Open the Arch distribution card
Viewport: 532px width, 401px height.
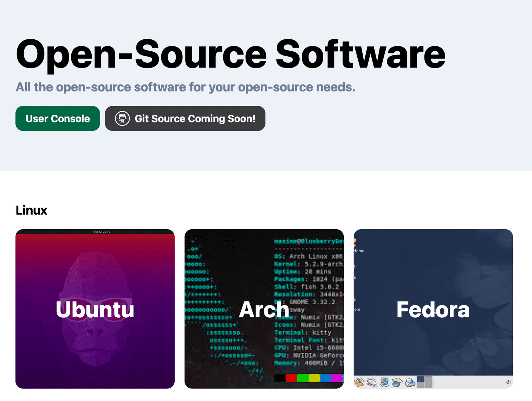point(264,309)
